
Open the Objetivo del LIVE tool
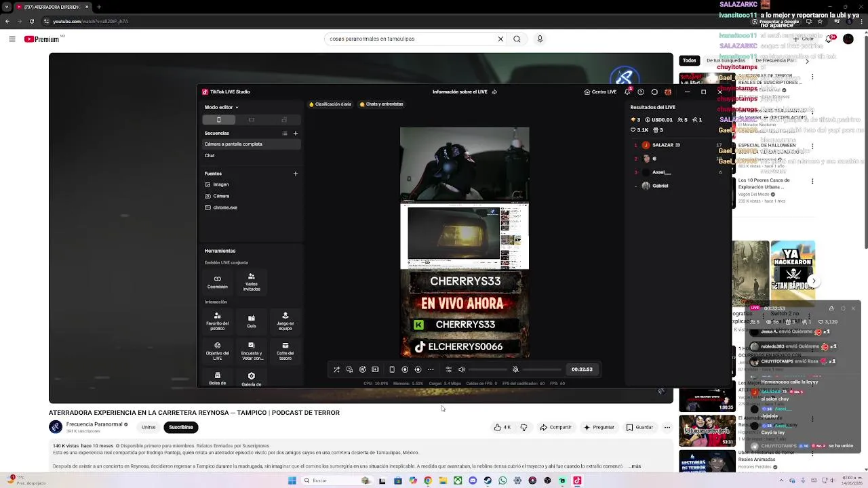[218, 350]
